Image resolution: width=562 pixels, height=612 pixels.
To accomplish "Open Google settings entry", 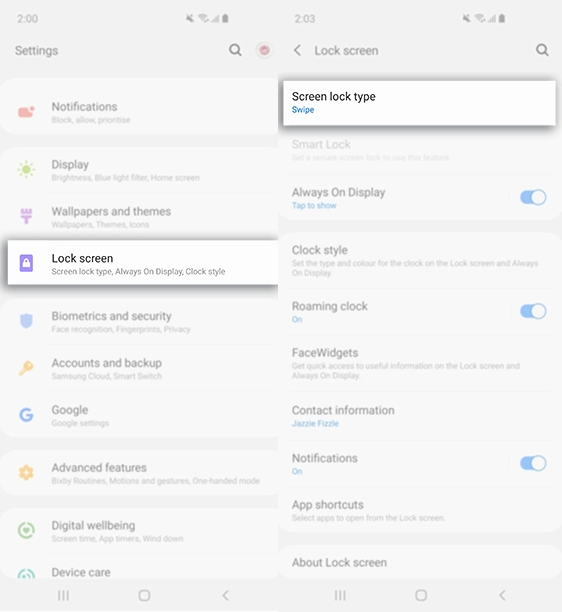I will pyautogui.click(x=140, y=415).
